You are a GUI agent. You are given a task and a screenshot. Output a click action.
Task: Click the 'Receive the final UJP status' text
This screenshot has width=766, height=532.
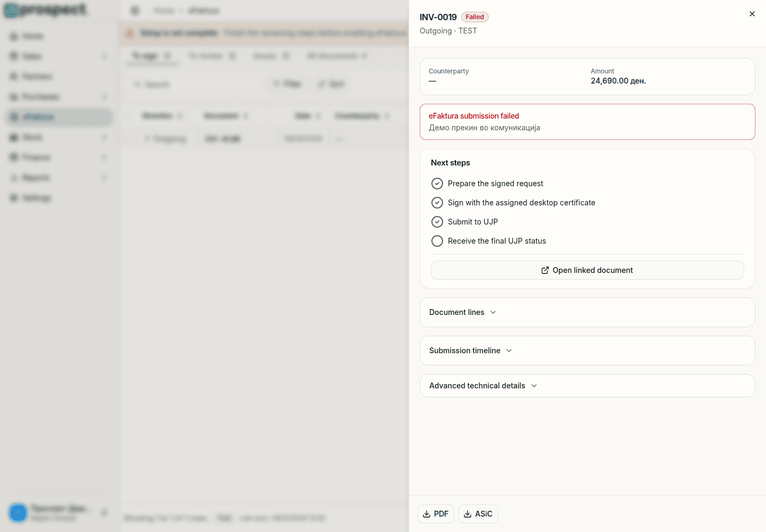pyautogui.click(x=497, y=241)
